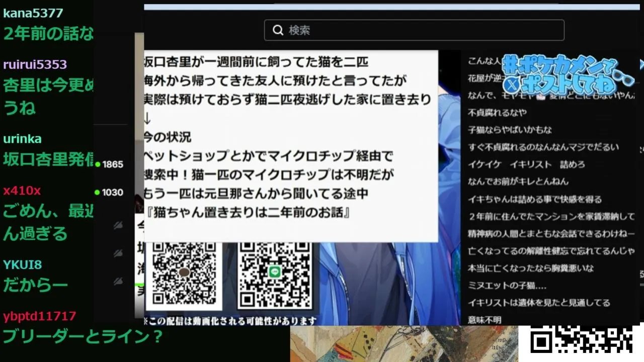The width and height of the screenshot is (644, 362).
Task: Click the comment 本当に亡くなったなら胸糞悪いな
Action: pos(531,268)
